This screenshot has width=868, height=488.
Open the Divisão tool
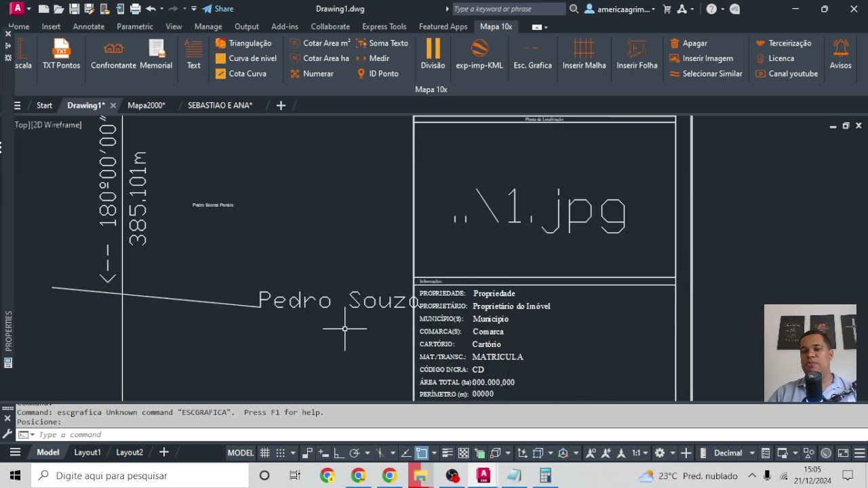(433, 54)
